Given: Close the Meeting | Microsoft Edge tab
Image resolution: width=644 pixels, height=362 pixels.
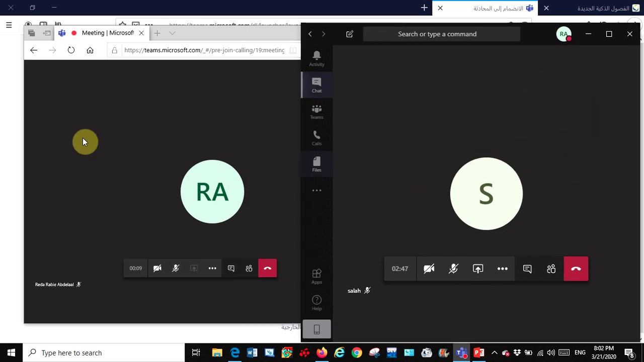Looking at the screenshot, I should pos(141,33).
